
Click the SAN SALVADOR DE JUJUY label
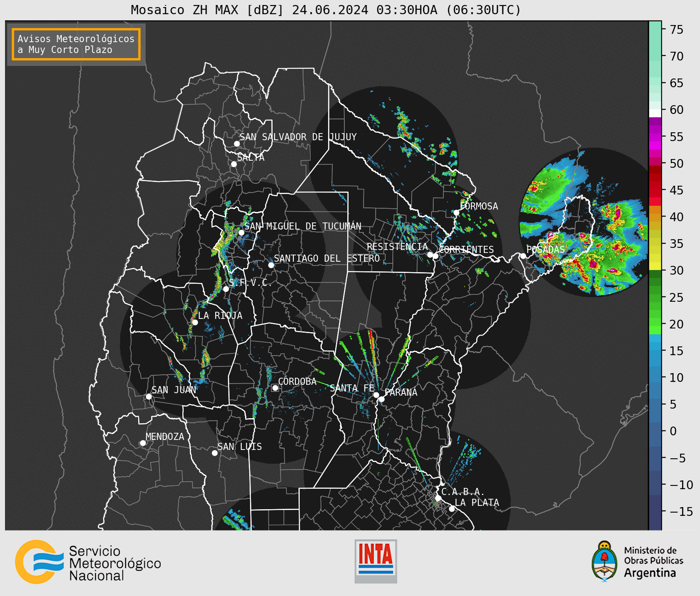click(x=298, y=137)
